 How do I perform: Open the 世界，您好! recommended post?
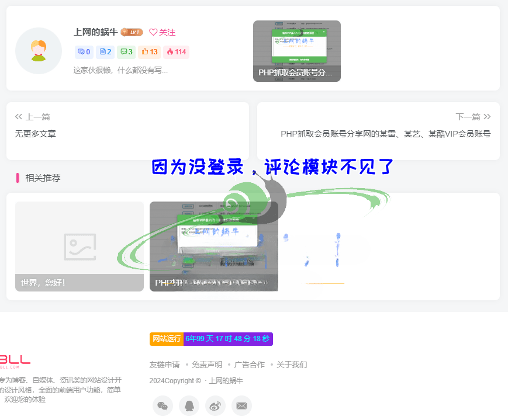(x=79, y=247)
